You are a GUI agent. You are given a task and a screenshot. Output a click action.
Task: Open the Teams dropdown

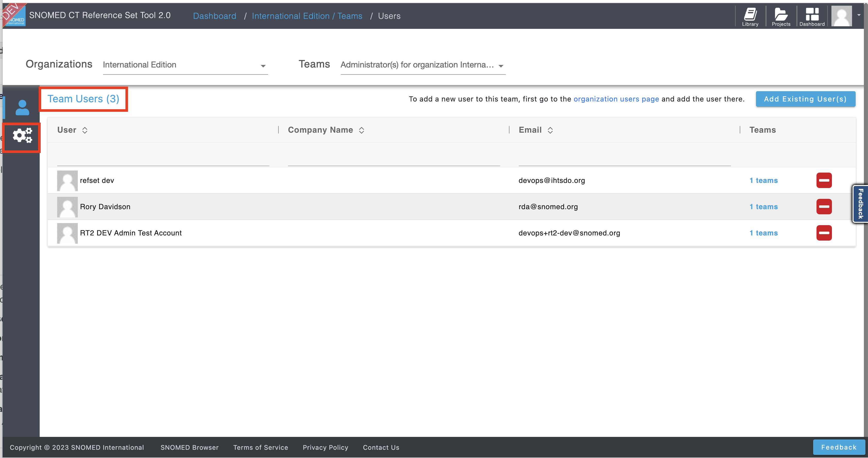(x=423, y=65)
